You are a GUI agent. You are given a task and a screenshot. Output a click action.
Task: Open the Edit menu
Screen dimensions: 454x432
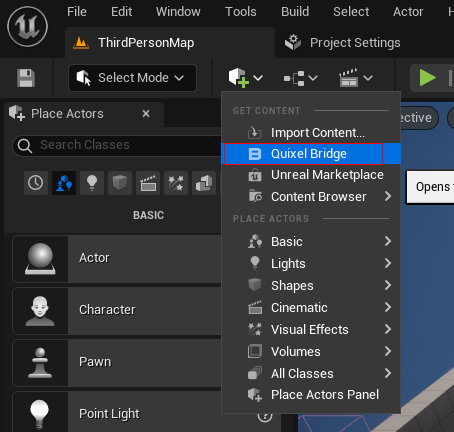click(121, 12)
